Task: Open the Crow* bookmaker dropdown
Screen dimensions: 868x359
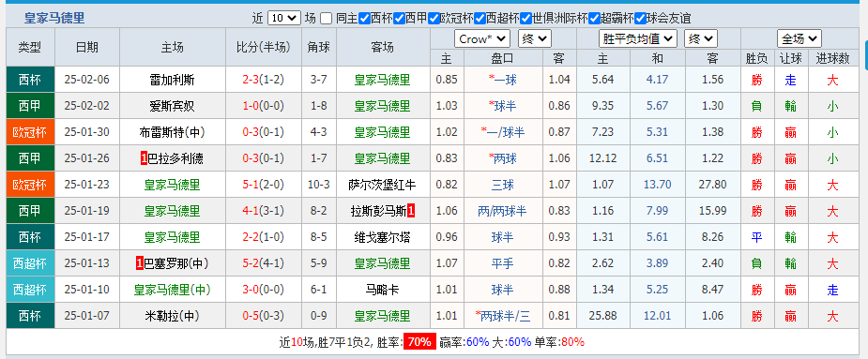Action: coord(482,38)
